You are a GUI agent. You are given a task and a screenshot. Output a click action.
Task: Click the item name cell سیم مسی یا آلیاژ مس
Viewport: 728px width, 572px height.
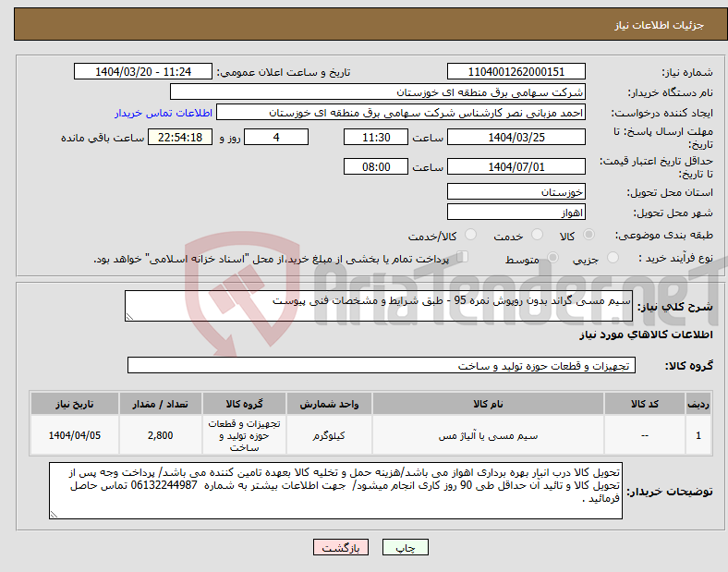488,435
